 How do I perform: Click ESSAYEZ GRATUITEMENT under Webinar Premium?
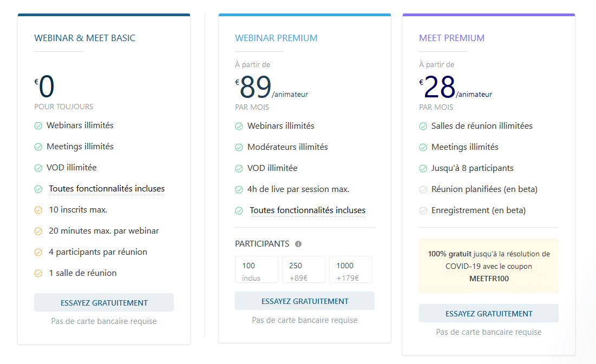[x=304, y=301]
